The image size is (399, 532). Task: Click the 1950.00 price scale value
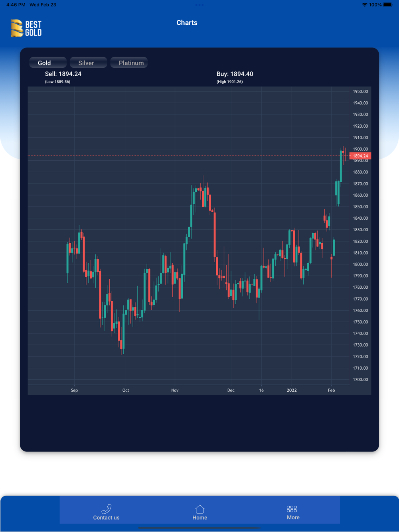click(x=360, y=91)
